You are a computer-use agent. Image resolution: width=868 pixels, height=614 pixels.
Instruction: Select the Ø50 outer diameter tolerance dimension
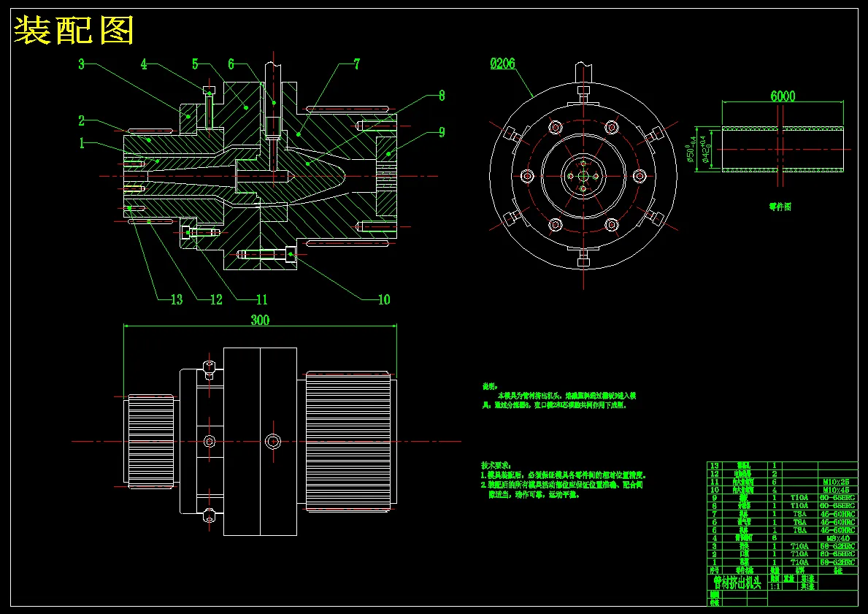691,149
